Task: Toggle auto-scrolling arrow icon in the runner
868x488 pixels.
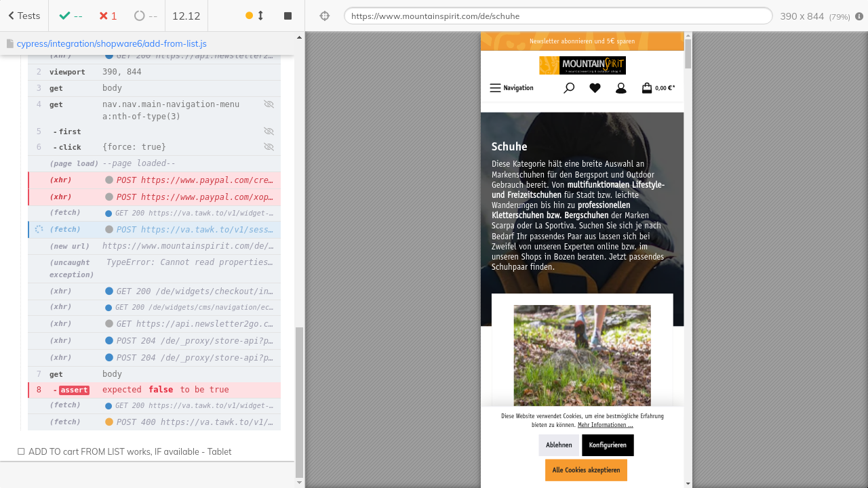Action: click(260, 16)
